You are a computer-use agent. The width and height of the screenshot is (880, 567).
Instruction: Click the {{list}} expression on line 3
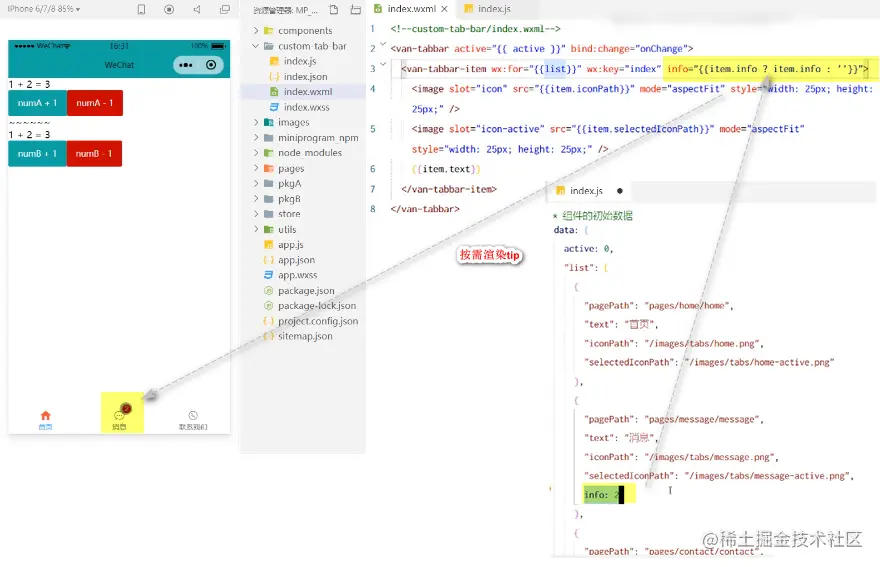[554, 69]
